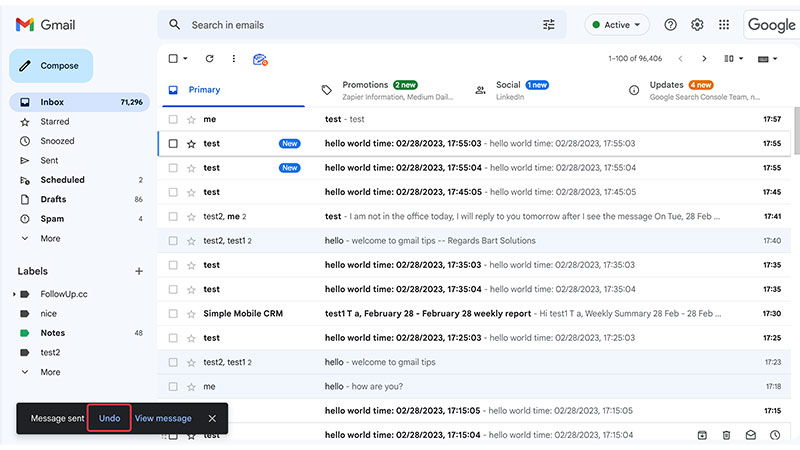This screenshot has height=450, width=800.
Task: Open the Sent folder
Action: click(80, 160)
